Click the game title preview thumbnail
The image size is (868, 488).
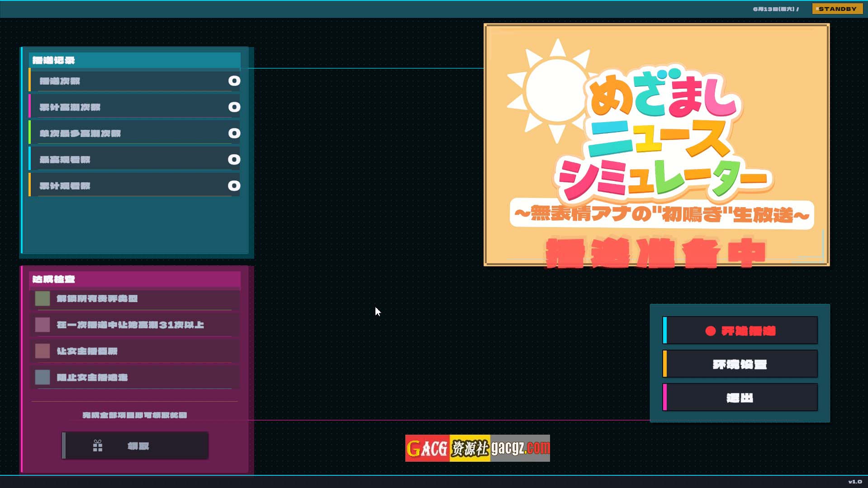[x=656, y=145]
